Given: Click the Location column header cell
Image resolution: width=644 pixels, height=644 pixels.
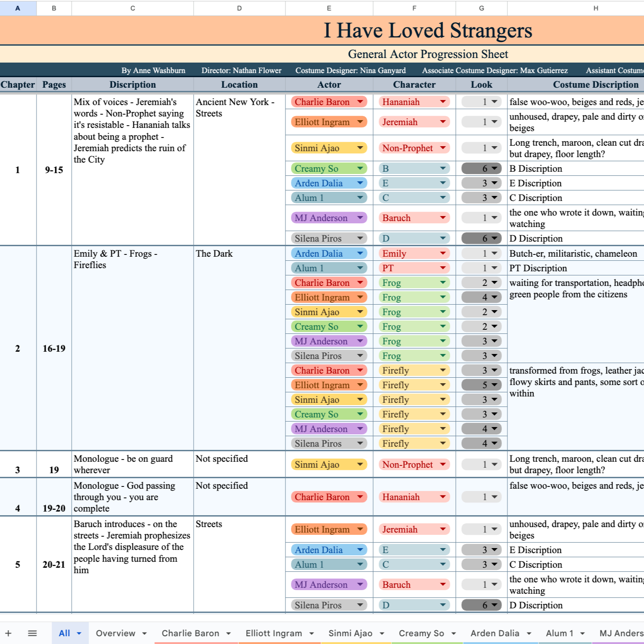Looking at the screenshot, I should [239, 84].
